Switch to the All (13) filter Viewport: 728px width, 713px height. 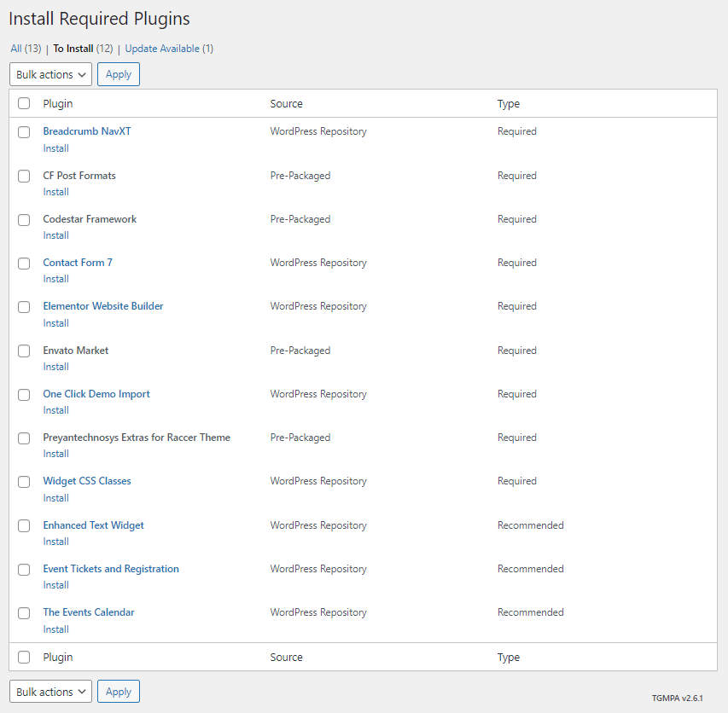(x=26, y=49)
